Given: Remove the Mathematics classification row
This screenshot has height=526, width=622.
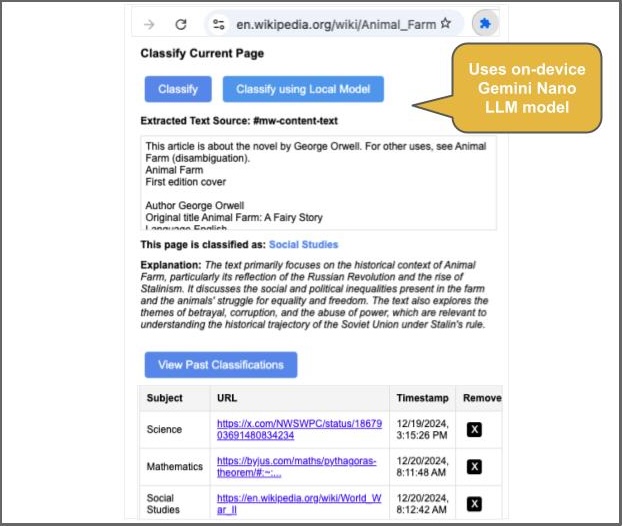Looking at the screenshot, I should 474,467.
